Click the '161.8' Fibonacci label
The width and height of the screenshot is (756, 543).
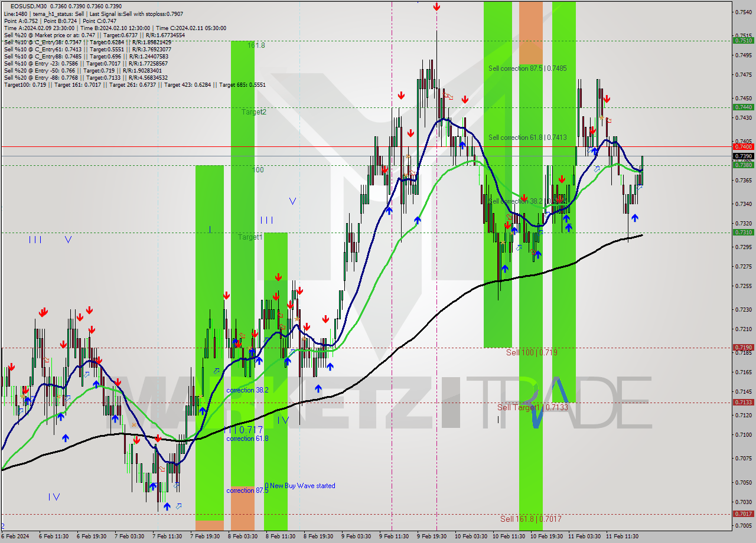click(256, 45)
